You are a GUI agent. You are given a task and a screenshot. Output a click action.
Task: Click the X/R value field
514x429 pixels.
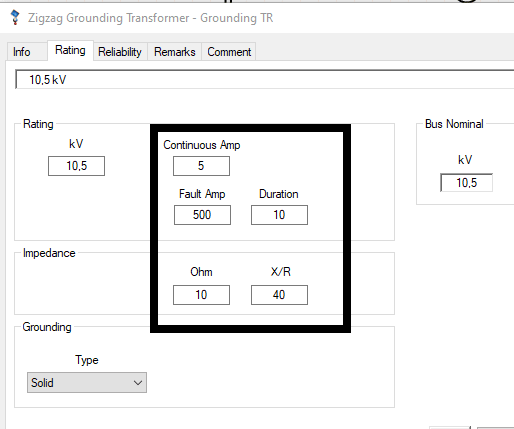click(279, 295)
